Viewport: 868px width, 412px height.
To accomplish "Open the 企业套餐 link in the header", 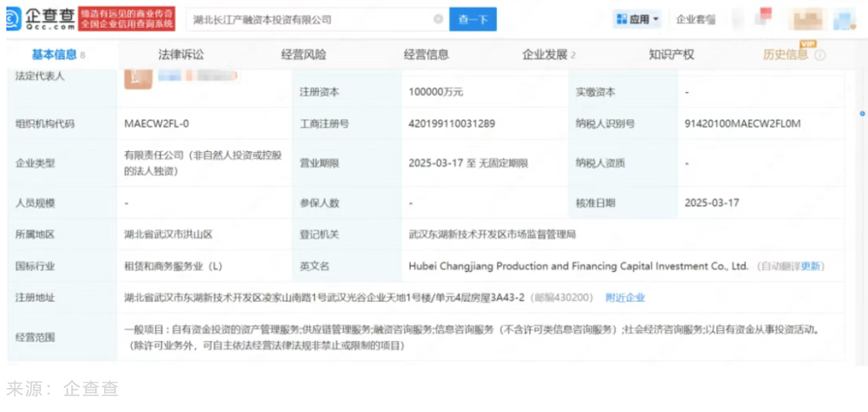I will [x=696, y=20].
